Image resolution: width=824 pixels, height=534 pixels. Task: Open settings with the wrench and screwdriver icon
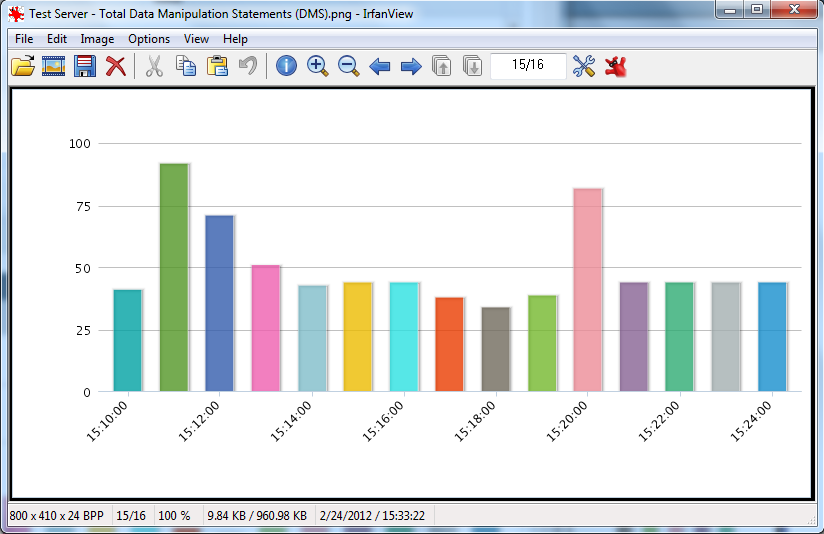pyautogui.click(x=584, y=66)
